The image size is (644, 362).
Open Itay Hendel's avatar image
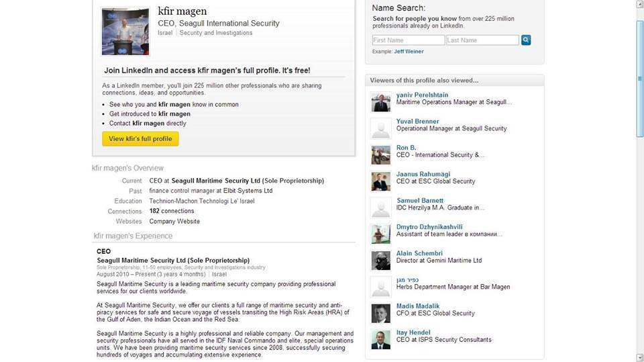pos(380,339)
